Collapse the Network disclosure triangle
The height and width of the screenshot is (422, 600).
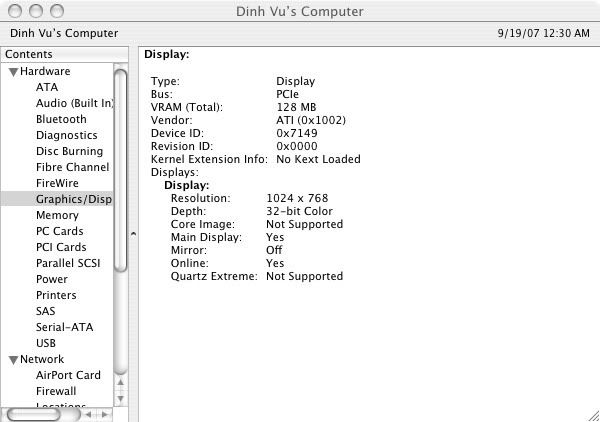coord(13,360)
